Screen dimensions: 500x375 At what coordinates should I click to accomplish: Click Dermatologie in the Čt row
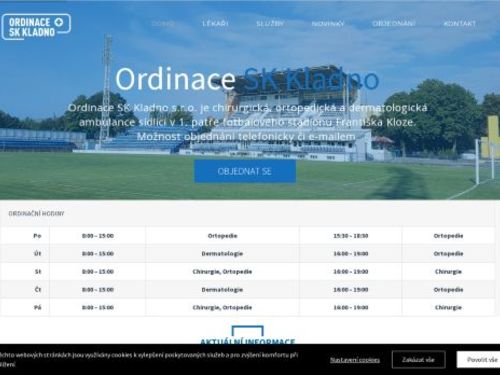(x=222, y=290)
